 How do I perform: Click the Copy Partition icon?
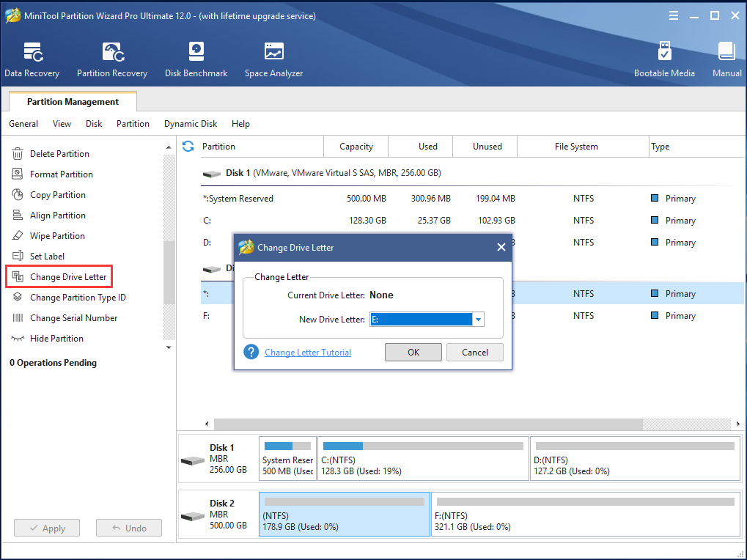coord(18,195)
